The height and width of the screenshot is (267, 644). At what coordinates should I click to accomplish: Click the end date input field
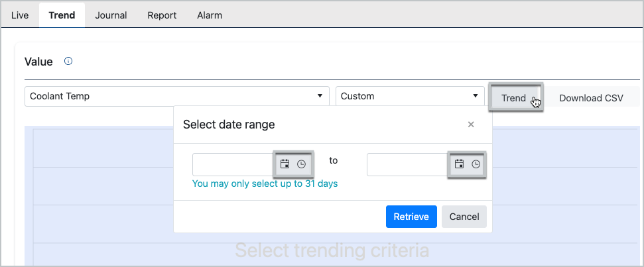[407, 164]
